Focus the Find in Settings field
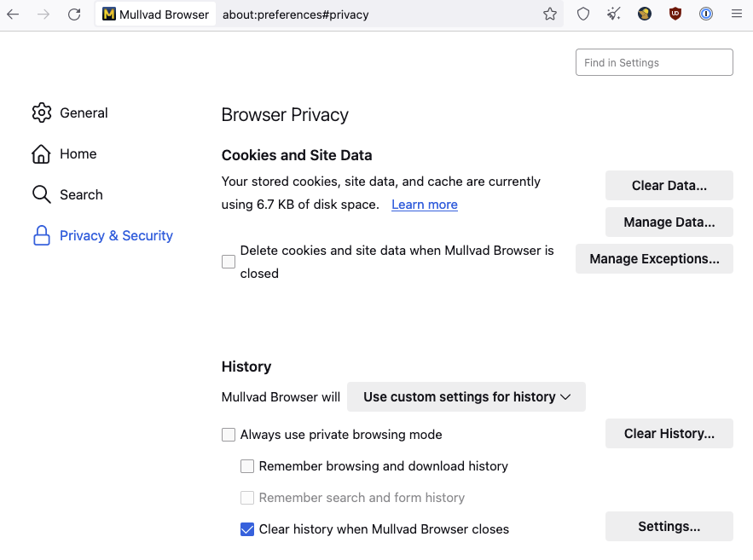 654,62
